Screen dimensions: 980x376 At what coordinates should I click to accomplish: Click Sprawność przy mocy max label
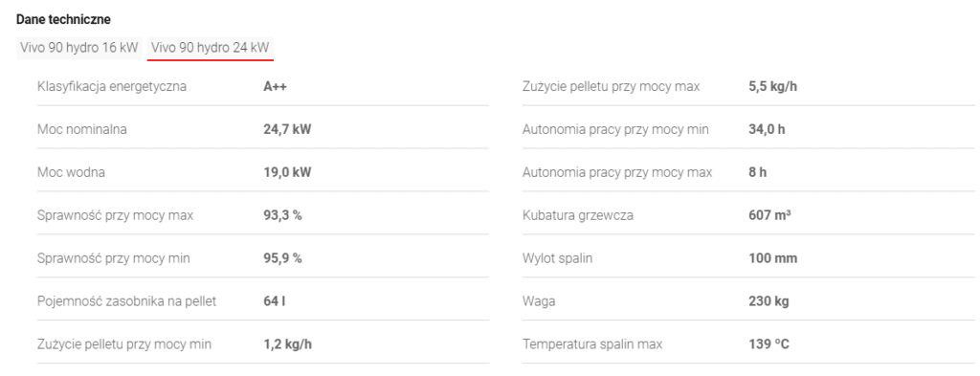(x=115, y=215)
